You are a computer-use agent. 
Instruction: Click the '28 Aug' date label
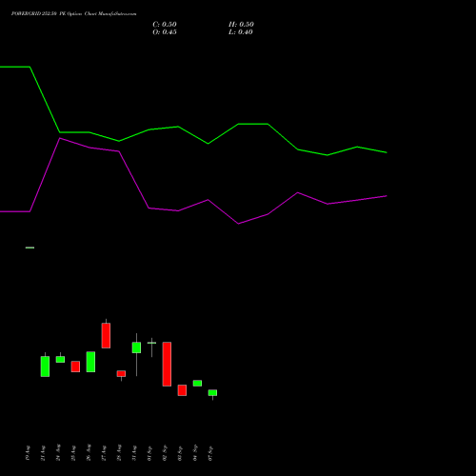point(119,453)
